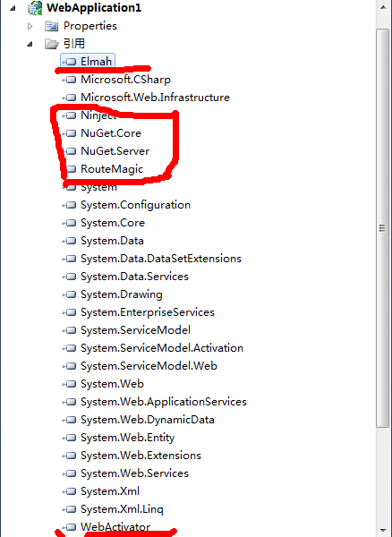392x537 pixels.
Task: Click the RouteMagic reference icon
Action: (70, 169)
